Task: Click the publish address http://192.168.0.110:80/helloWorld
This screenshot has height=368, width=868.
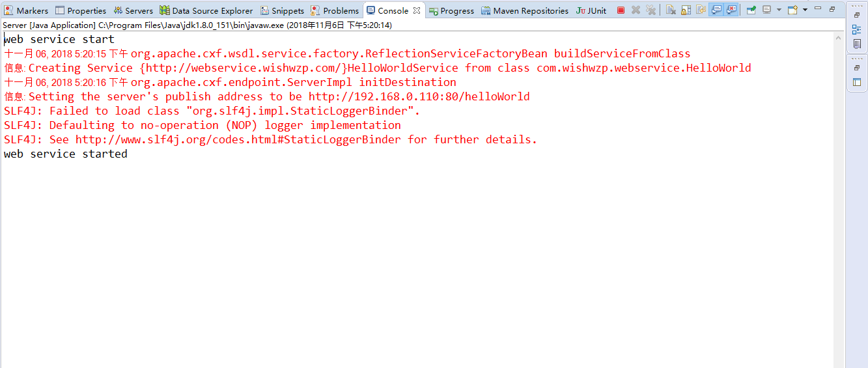Action: tap(419, 96)
